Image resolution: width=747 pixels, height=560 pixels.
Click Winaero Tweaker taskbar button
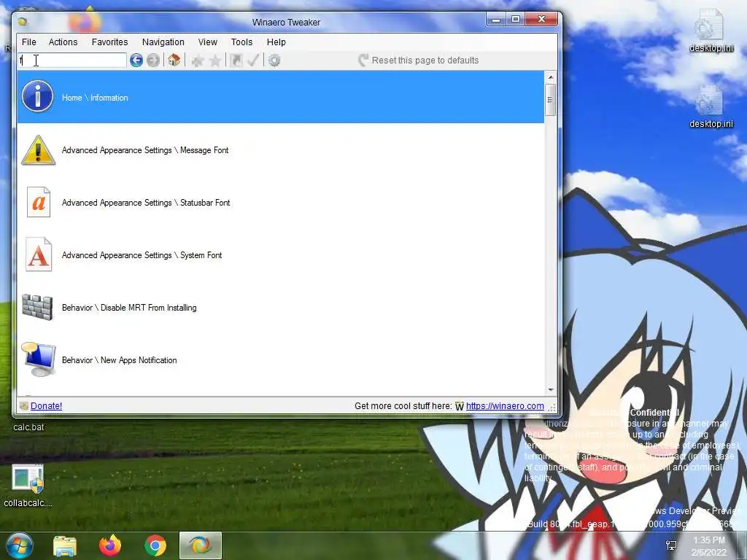point(201,545)
